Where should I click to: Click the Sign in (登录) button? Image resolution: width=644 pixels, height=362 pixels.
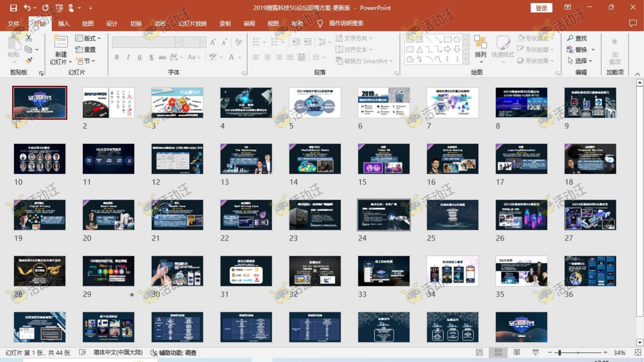[x=541, y=8]
